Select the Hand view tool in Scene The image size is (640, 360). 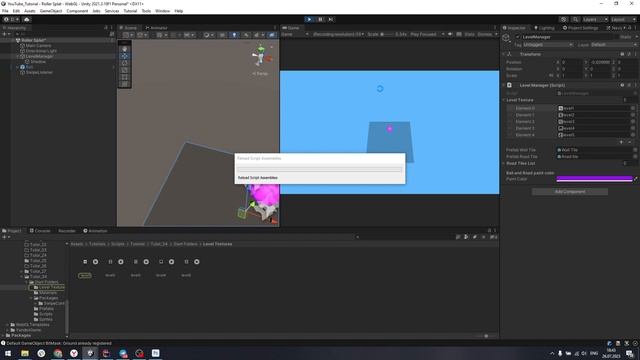[124, 49]
